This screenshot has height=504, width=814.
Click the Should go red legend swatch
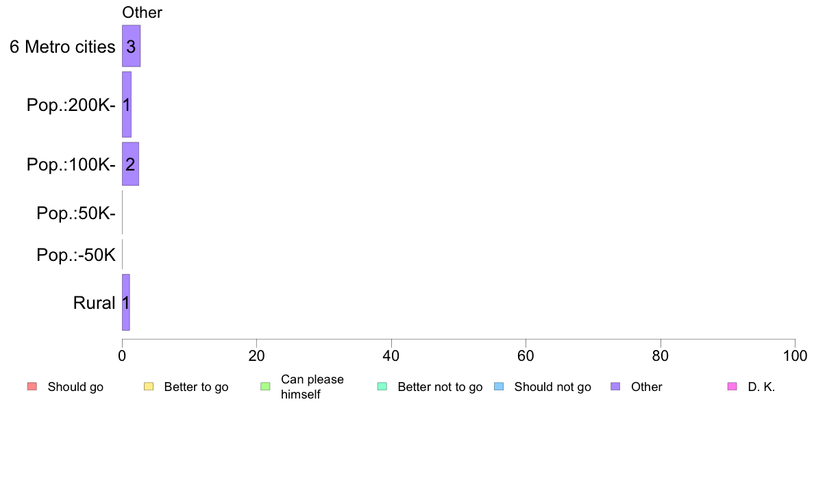[32, 387]
